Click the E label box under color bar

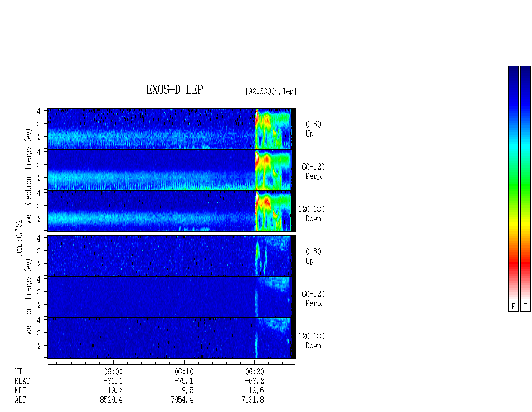(x=513, y=307)
